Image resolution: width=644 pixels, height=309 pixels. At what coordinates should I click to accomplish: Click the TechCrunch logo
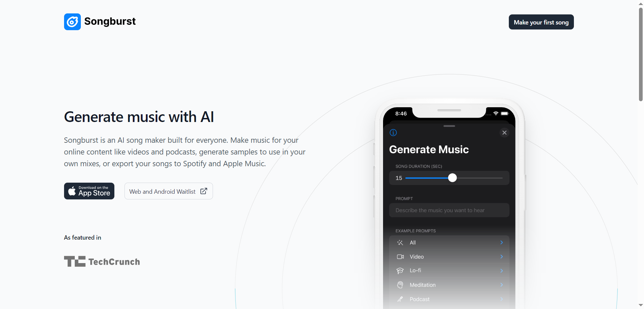[x=102, y=261]
